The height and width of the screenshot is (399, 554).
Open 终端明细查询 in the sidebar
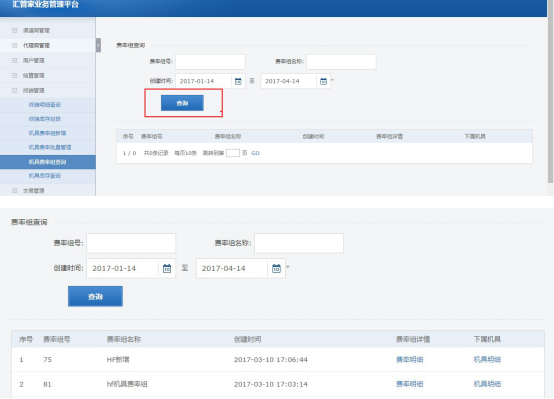point(45,105)
